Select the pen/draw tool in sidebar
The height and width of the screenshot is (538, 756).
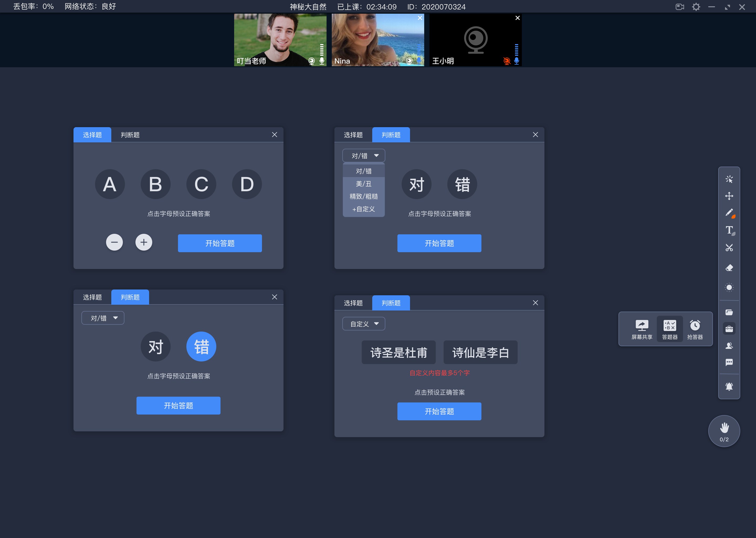click(x=729, y=213)
